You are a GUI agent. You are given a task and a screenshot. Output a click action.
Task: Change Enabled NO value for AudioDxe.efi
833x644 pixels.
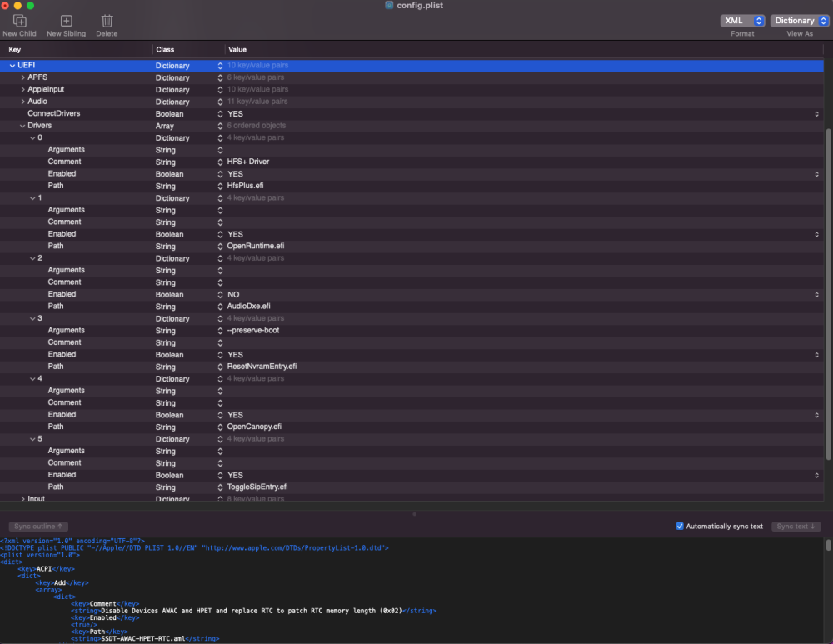click(816, 294)
